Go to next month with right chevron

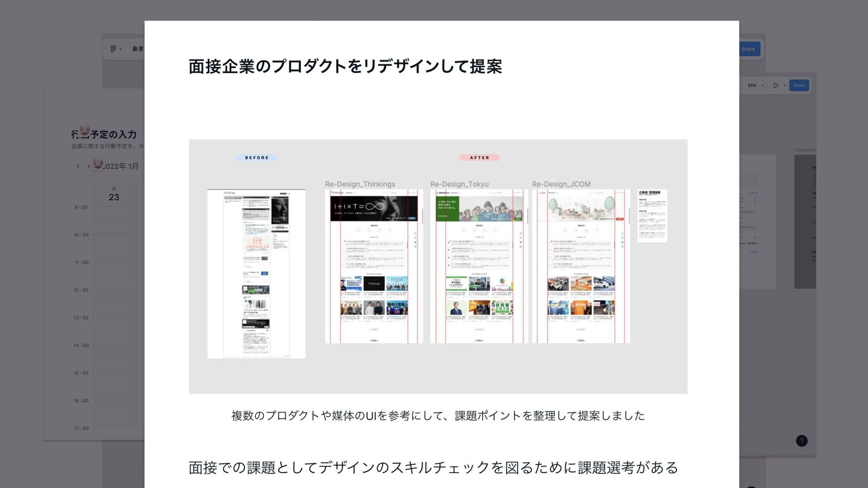[x=88, y=166]
